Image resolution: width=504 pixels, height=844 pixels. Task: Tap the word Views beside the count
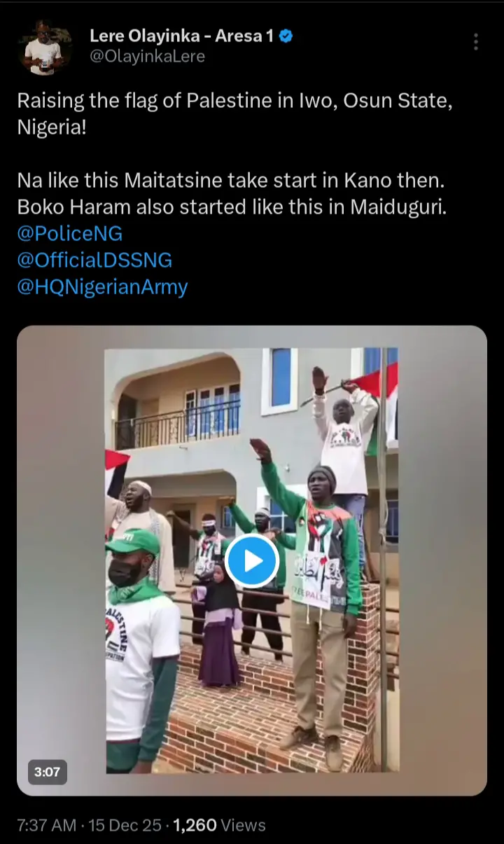(244, 825)
